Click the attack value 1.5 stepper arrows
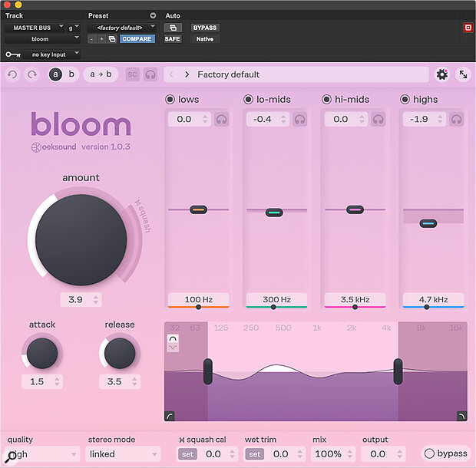This screenshot has height=468, width=476. click(57, 381)
